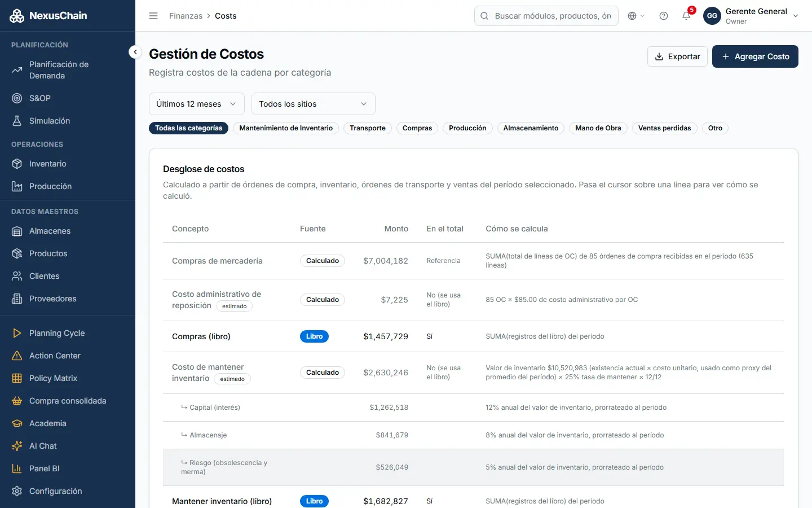Open the Almacenes warehouse icon
Screen dimensions: 812x508
(17, 231)
